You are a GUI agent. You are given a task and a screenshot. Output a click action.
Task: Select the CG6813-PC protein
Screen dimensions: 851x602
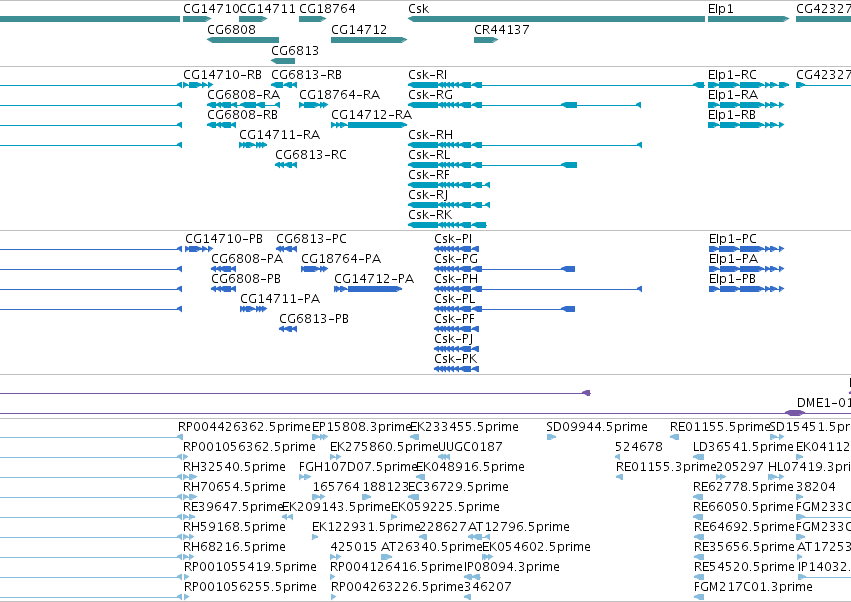tap(287, 249)
